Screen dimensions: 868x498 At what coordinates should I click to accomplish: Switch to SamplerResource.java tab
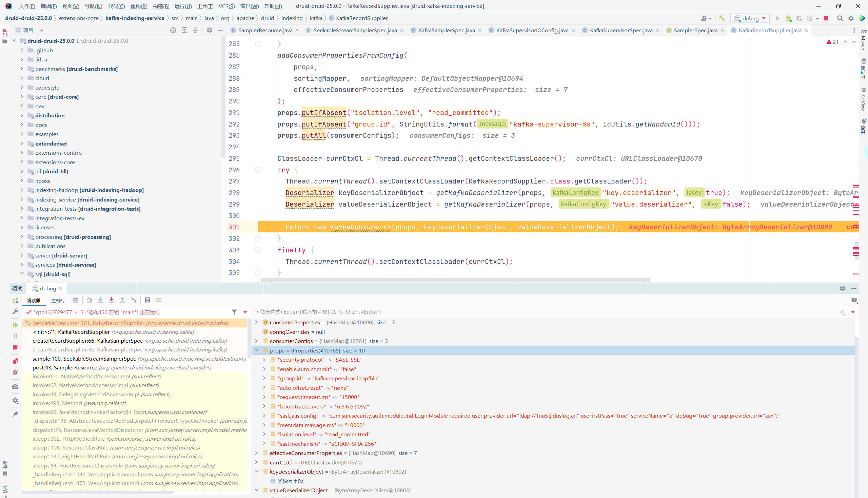[265, 31]
